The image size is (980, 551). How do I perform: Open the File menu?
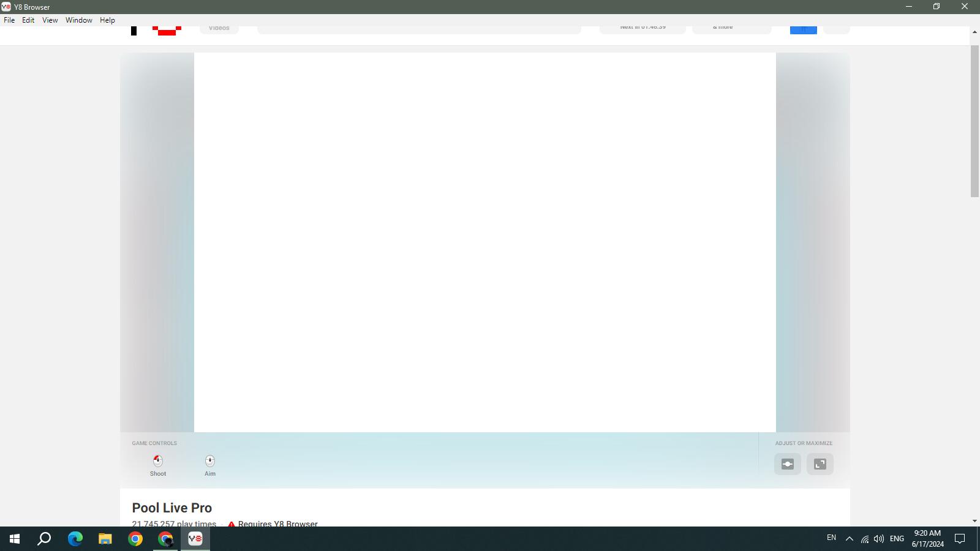(x=9, y=20)
